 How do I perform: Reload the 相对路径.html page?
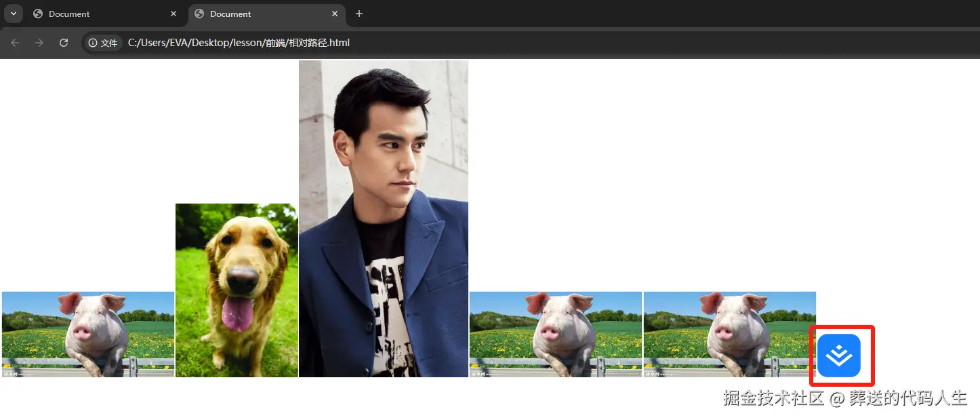pyautogui.click(x=64, y=42)
